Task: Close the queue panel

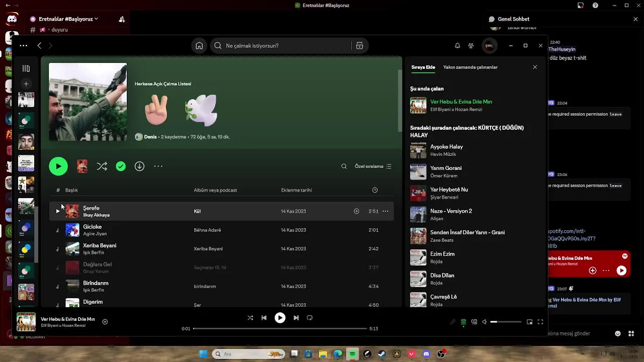Action: click(535, 67)
